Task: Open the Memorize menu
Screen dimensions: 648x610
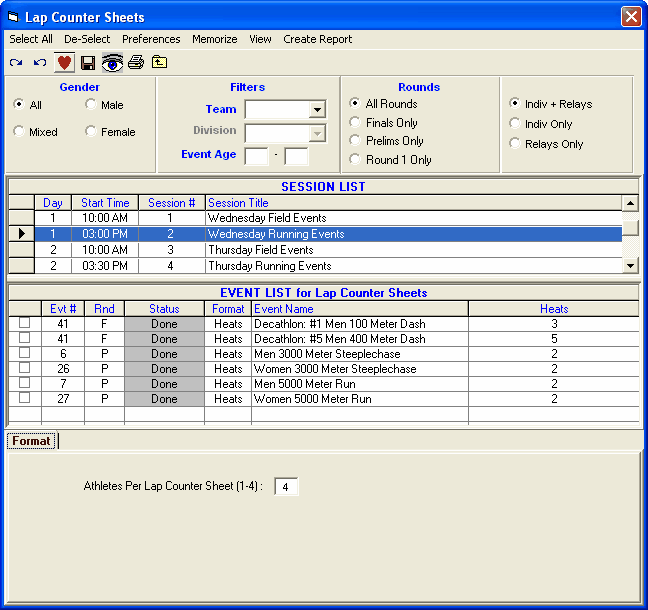Action: [214, 39]
